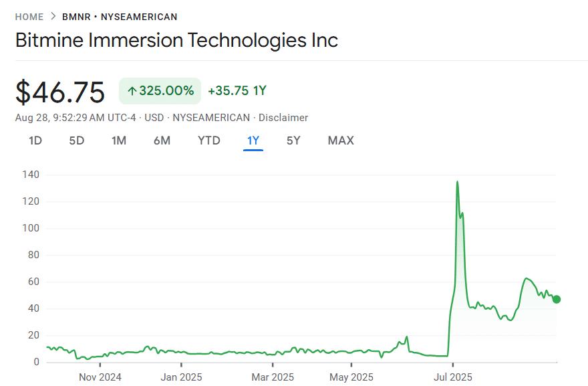Select the currently active 1Y range

(x=253, y=140)
